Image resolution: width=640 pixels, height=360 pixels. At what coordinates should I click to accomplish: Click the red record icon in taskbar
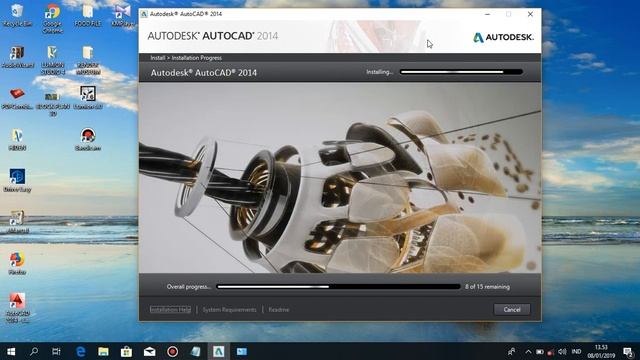click(172, 351)
